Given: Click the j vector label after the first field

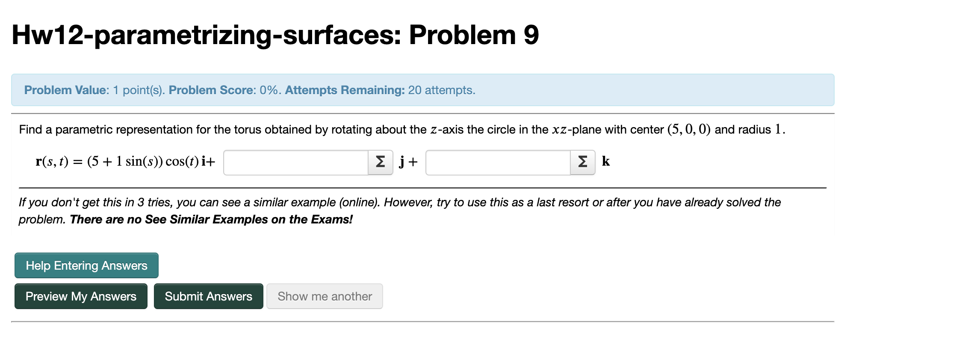Looking at the screenshot, I should tap(402, 162).
